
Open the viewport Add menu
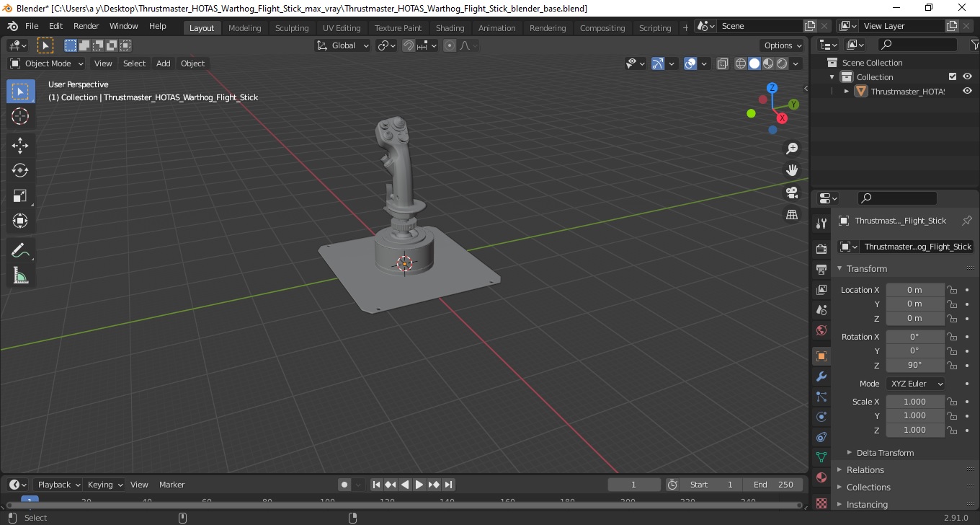point(164,63)
